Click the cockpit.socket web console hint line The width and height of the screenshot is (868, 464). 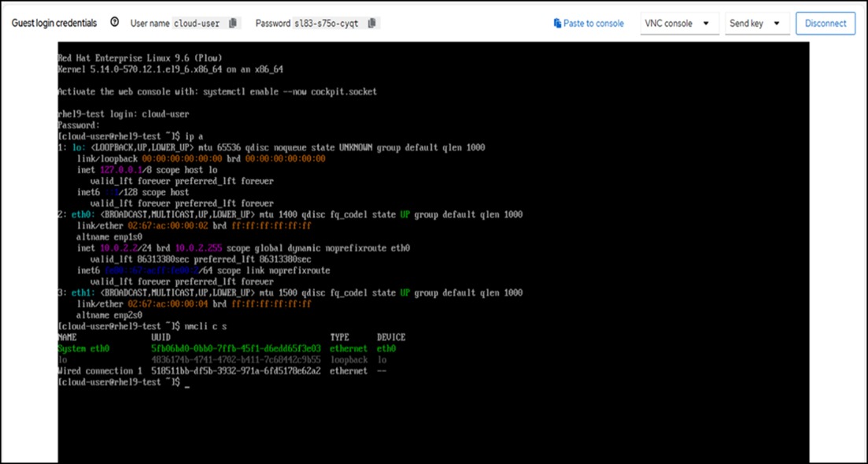click(217, 91)
